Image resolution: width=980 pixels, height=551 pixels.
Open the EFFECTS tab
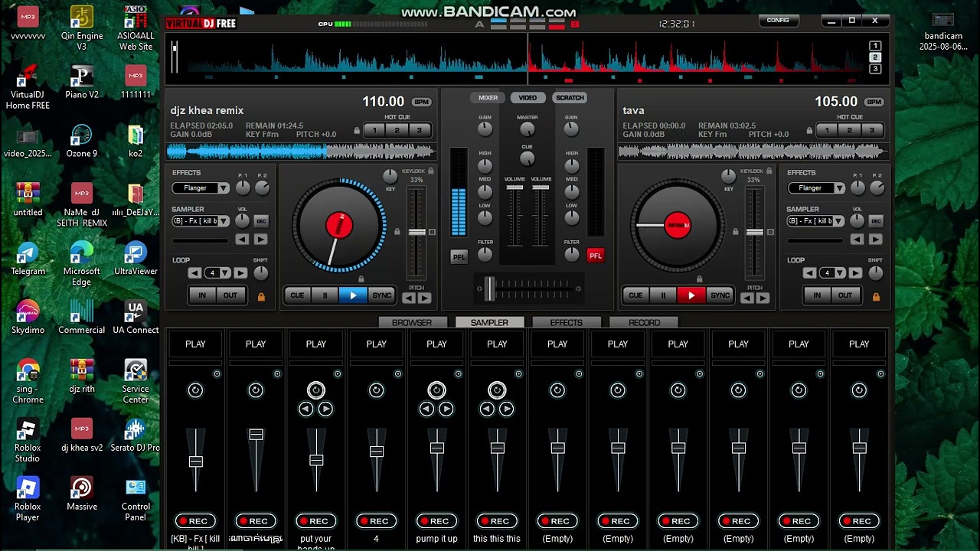coord(567,323)
